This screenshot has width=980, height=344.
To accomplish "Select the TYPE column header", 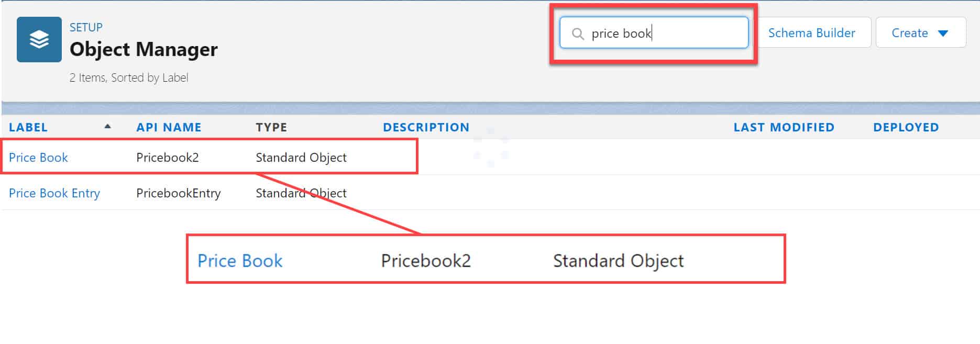I will (271, 127).
